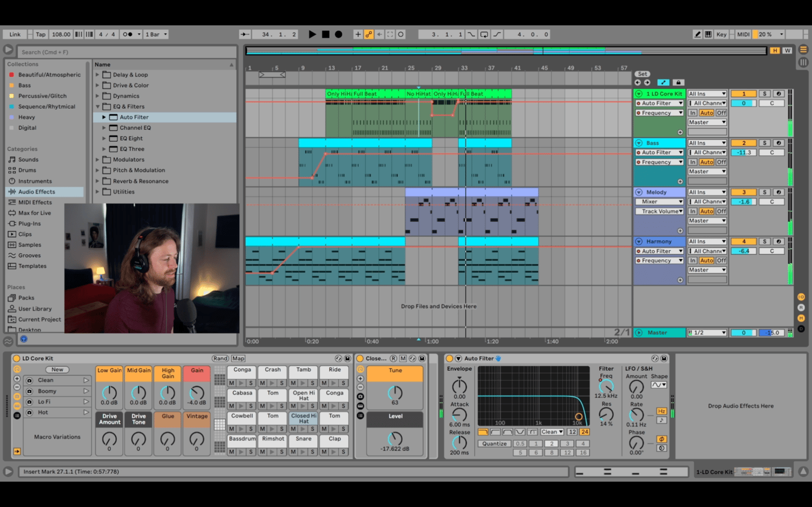Show the In/Out section with I-O button
Screen dimensions: 812x507
point(801,297)
